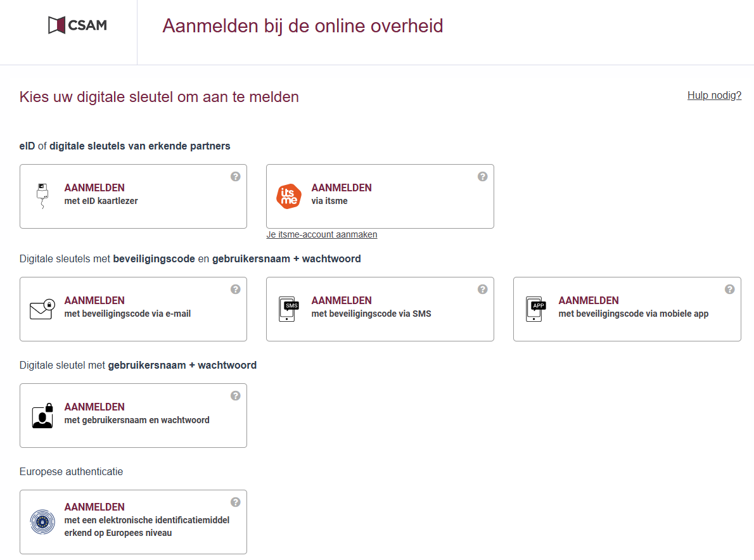Show help for gebruikersnaam en wachtwoord option

(x=236, y=396)
